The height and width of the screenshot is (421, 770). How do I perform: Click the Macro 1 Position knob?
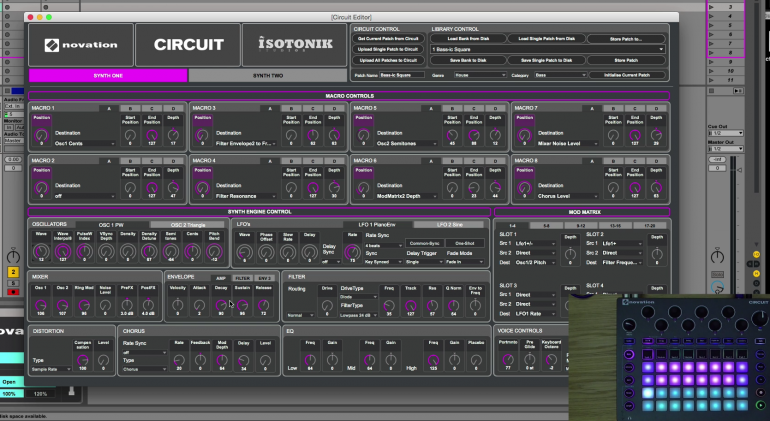(41, 135)
